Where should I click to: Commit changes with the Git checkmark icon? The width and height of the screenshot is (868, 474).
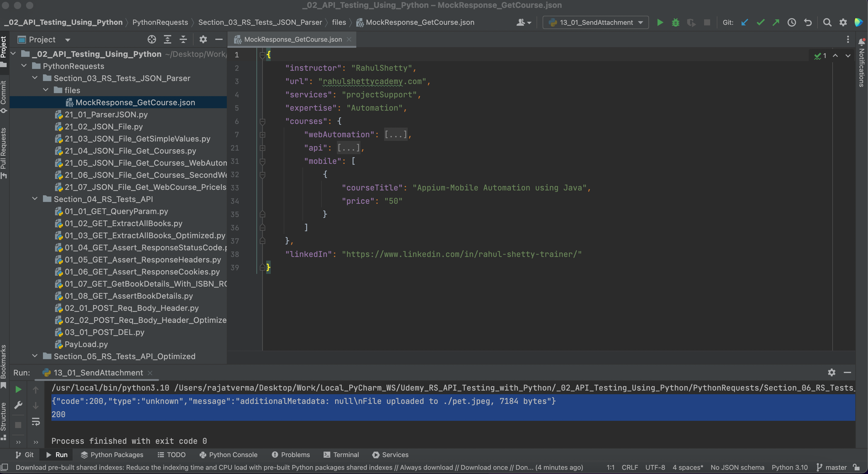(x=760, y=23)
